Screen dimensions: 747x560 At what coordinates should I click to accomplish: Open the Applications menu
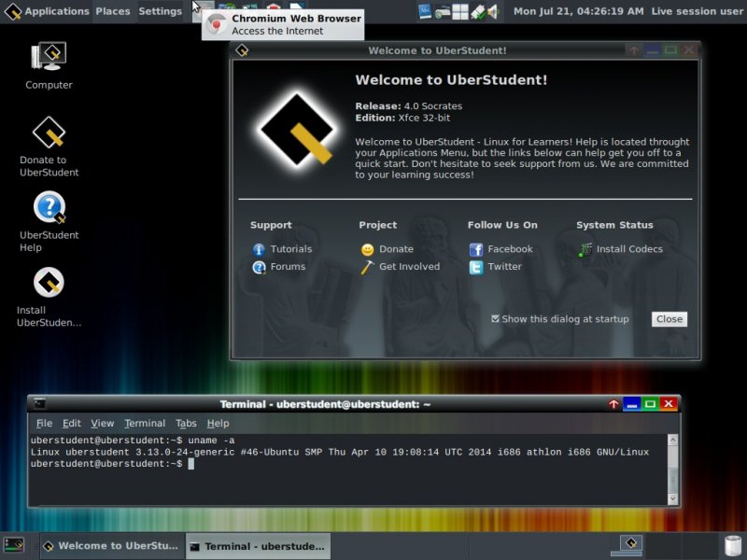click(x=47, y=11)
